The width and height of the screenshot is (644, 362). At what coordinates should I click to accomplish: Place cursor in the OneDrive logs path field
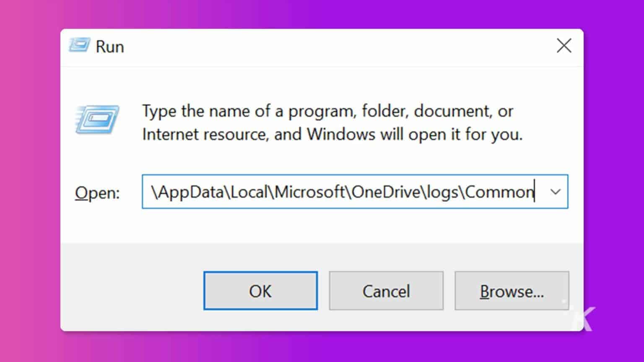[x=335, y=192]
